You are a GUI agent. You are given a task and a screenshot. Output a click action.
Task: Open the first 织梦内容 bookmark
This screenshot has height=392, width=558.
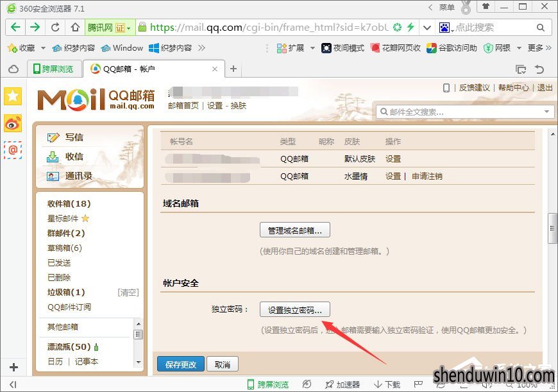(73, 47)
